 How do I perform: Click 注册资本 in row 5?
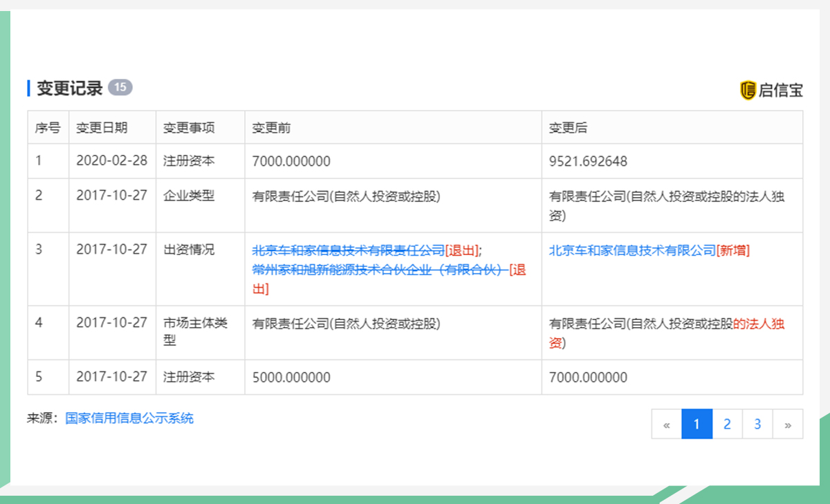tap(189, 377)
